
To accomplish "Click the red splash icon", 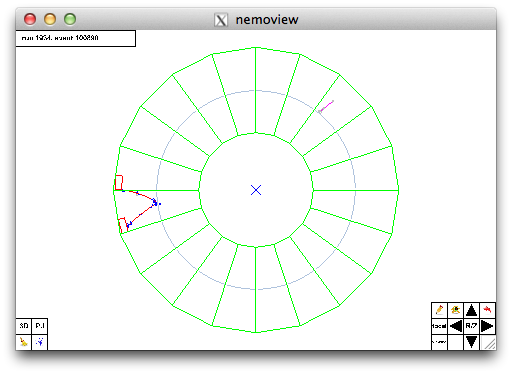I will coord(487,310).
